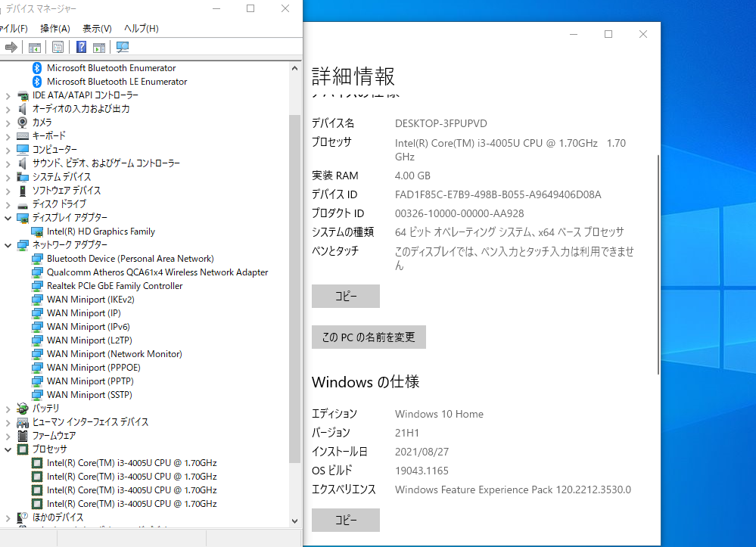Screen dimensions: 756x547
Task: Click the blue Help question-mark icon
Action: point(82,47)
